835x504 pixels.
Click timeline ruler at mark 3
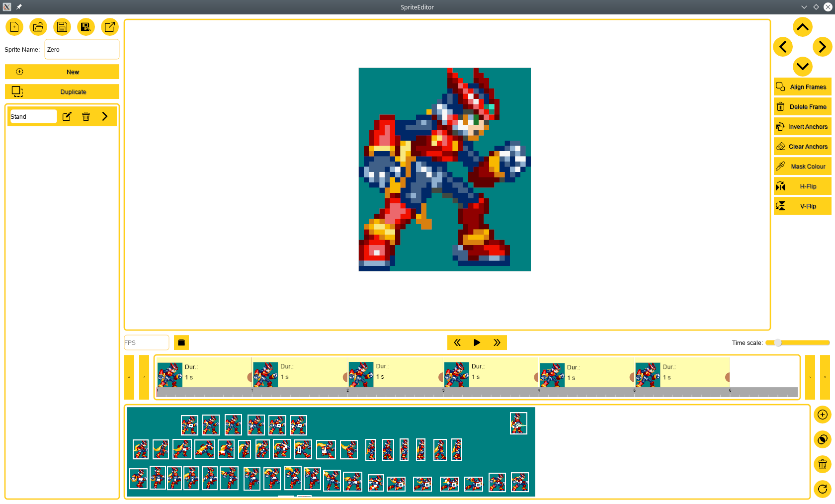(443, 392)
